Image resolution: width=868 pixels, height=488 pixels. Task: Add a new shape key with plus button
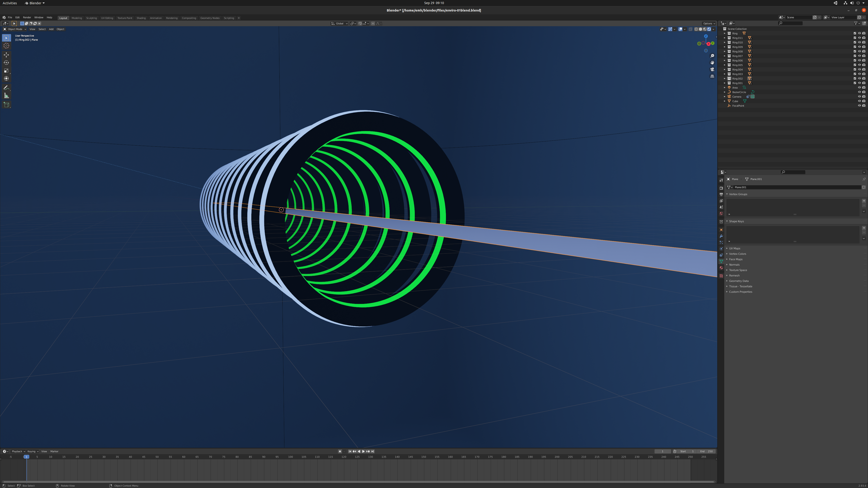click(864, 228)
